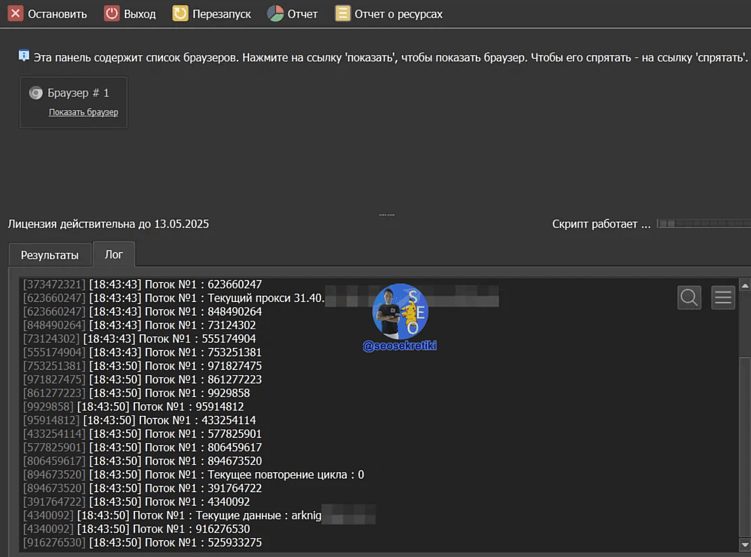Image resolution: width=751 pixels, height=557 pixels.
Task: Click the Скрипт работает status text
Action: coord(601,224)
